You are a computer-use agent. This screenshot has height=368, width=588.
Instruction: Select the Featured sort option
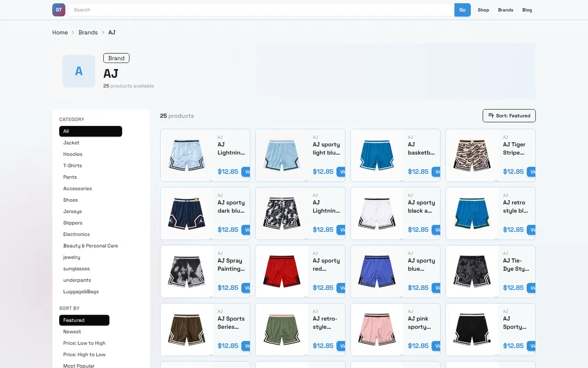[84, 320]
